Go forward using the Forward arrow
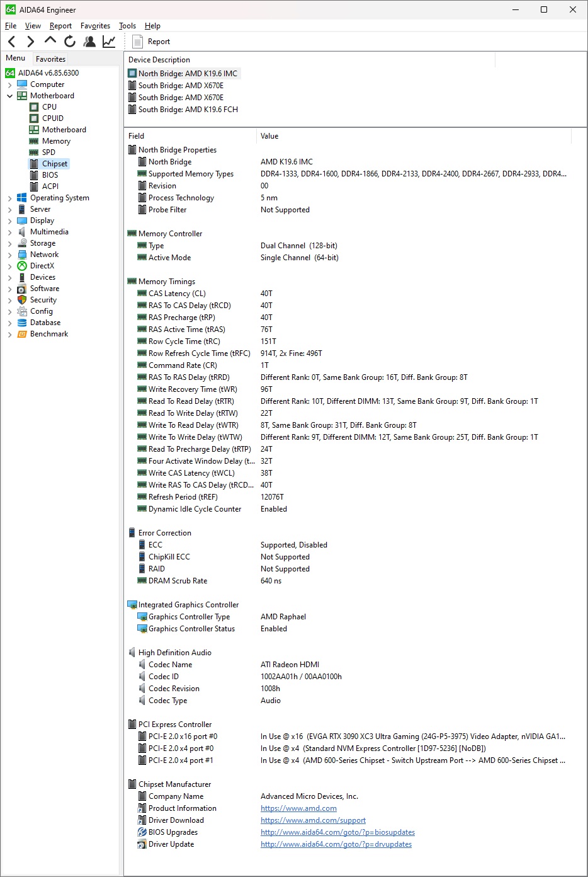 point(30,42)
